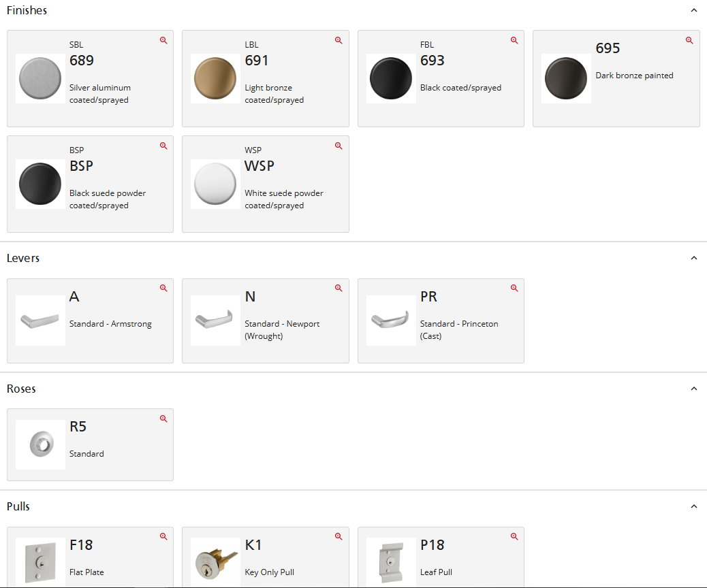The image size is (707, 588).
Task: Collapse the Levers section
Action: (x=693, y=259)
